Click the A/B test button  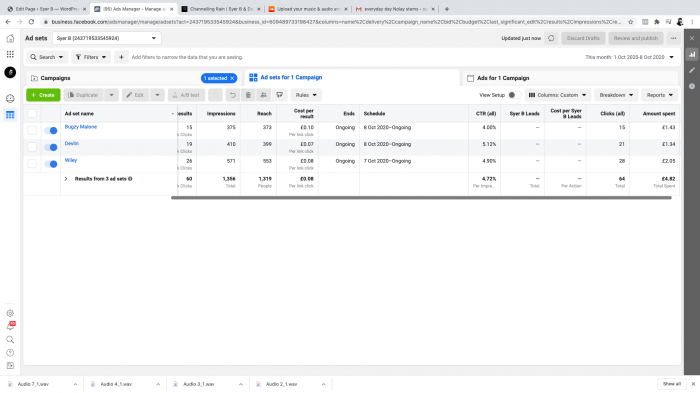click(186, 95)
